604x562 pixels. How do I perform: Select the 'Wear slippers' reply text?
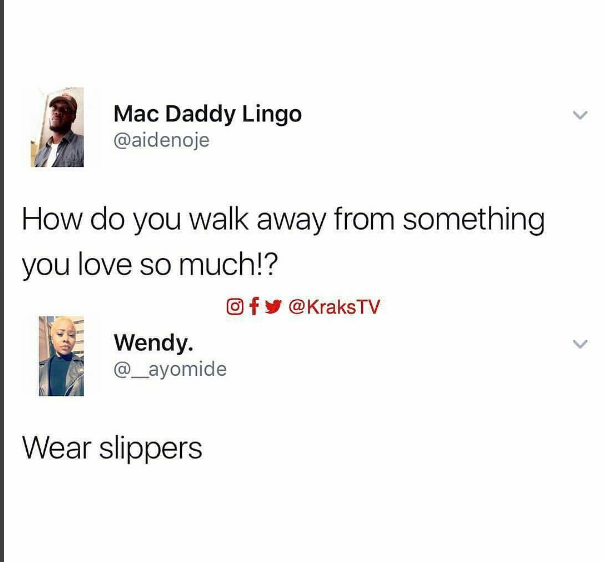tap(112, 448)
